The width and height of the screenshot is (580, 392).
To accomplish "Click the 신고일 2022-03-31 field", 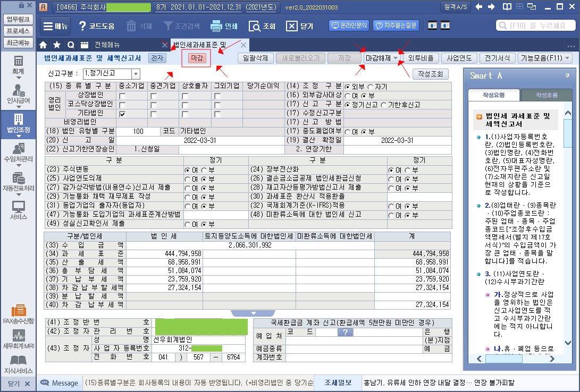I will tap(200, 140).
